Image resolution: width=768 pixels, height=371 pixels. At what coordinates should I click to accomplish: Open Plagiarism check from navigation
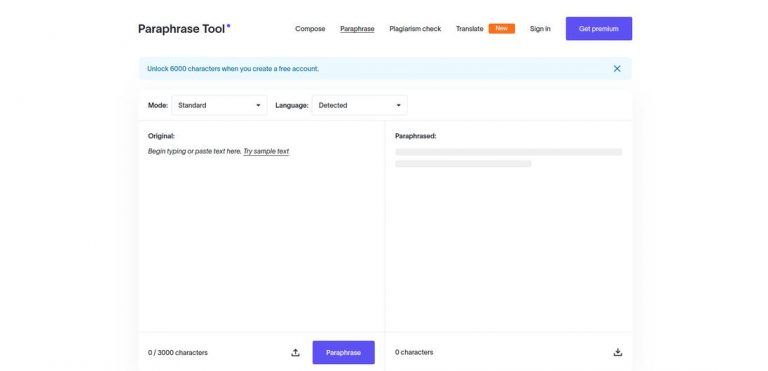coord(415,29)
